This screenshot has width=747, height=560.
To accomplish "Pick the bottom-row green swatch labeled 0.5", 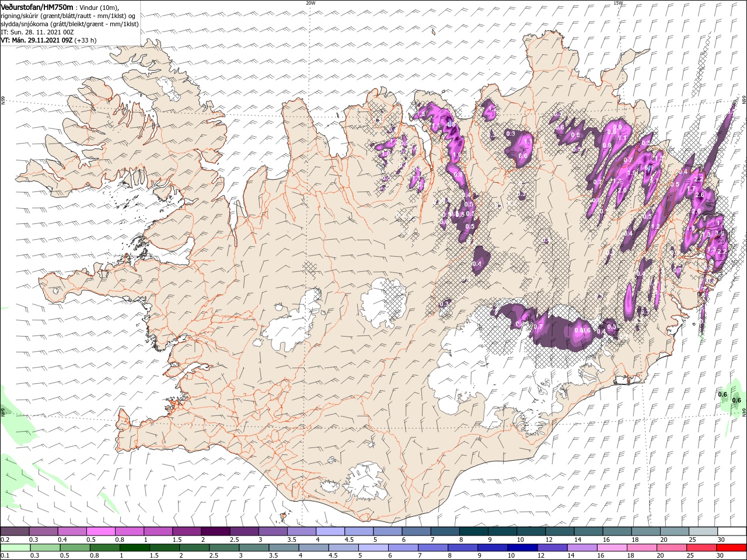I will pos(75,548).
